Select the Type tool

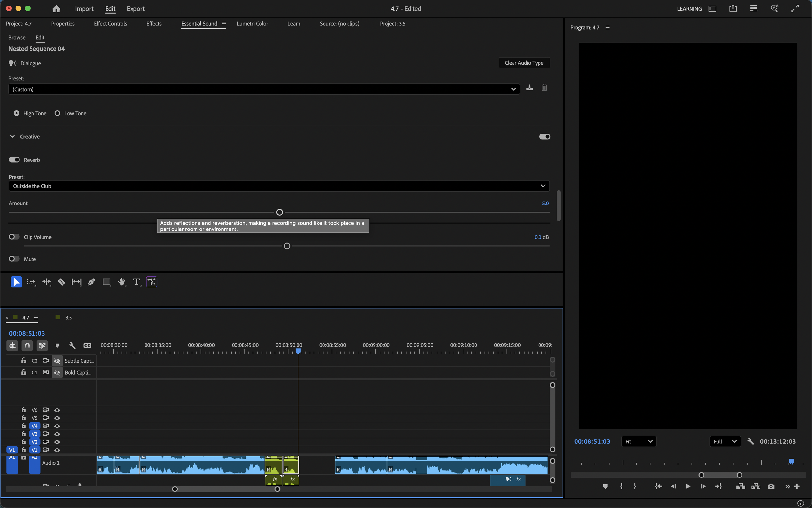coord(136,281)
